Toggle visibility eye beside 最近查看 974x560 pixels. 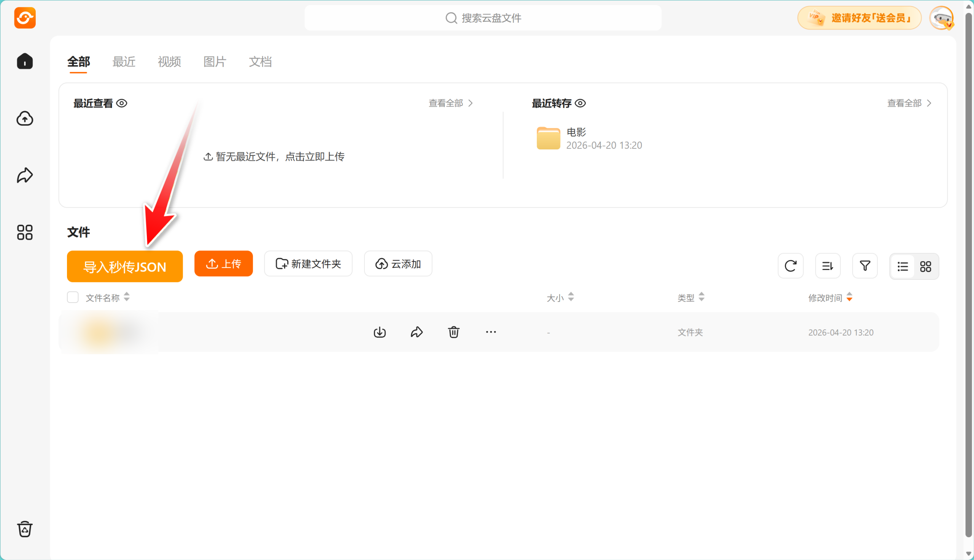click(122, 103)
